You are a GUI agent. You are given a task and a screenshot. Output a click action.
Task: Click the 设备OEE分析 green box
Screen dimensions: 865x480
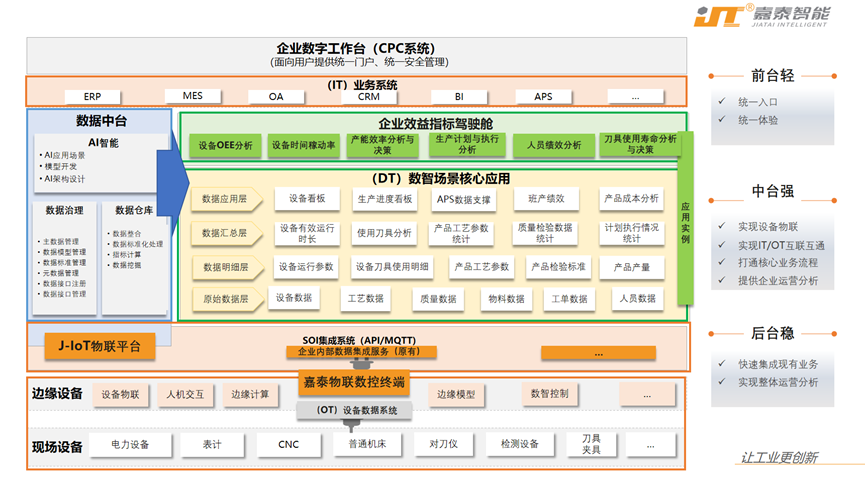pos(225,145)
